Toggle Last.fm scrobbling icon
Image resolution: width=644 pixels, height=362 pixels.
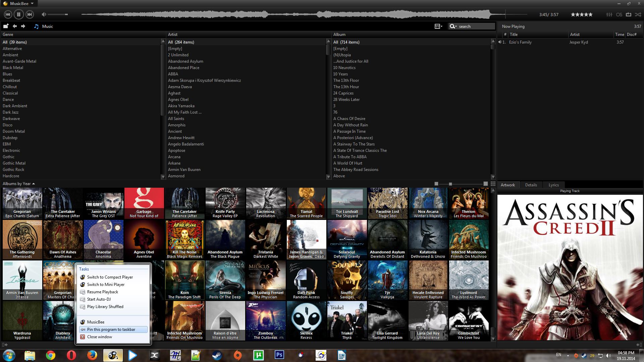click(x=619, y=14)
